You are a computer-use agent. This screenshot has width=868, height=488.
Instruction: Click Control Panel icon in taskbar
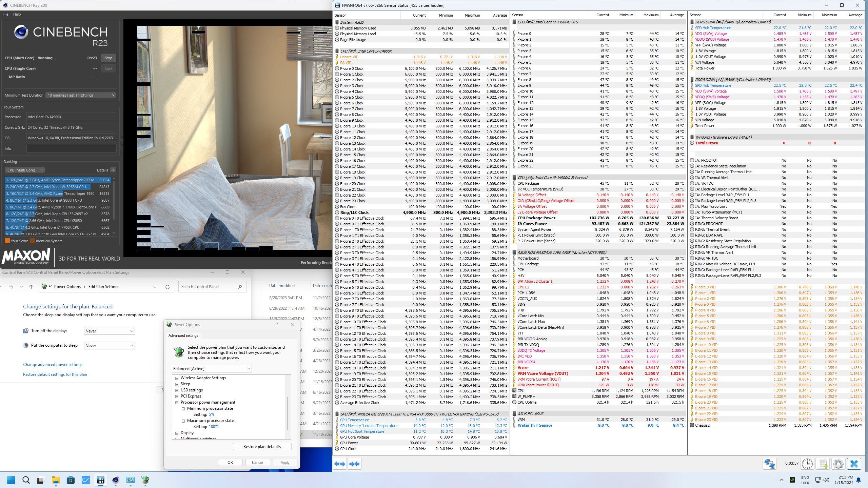(x=131, y=480)
